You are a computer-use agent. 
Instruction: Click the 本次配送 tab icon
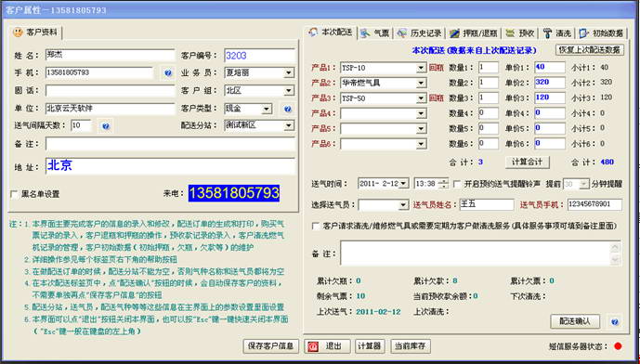[313, 32]
